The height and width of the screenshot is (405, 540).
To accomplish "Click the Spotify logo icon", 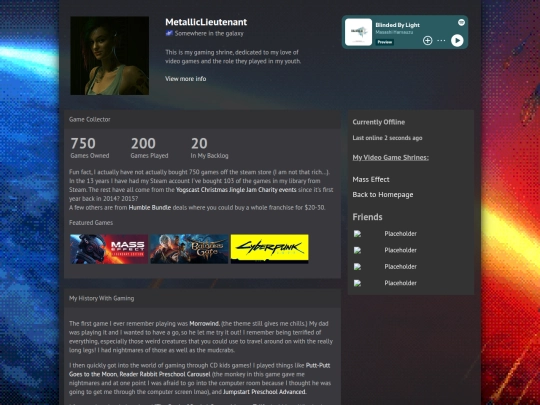I will (x=461, y=22).
